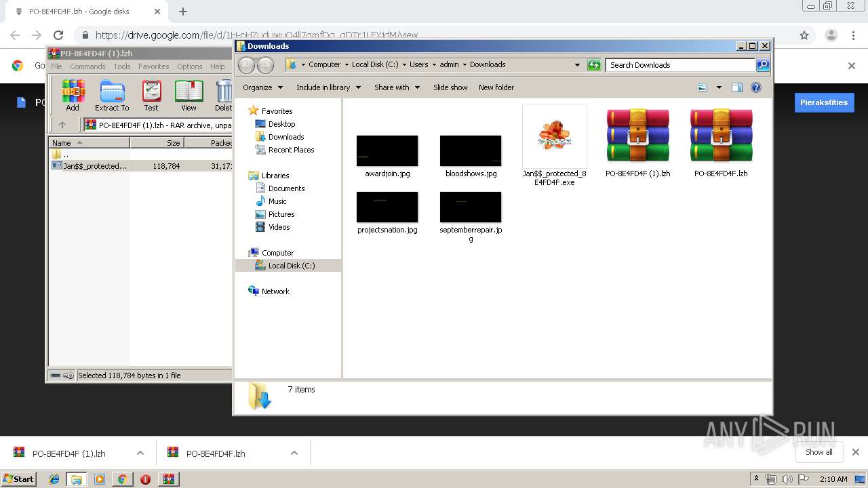This screenshot has height=488, width=868.
Task: Toggle the preview pane in Explorer
Action: pyautogui.click(x=737, y=87)
